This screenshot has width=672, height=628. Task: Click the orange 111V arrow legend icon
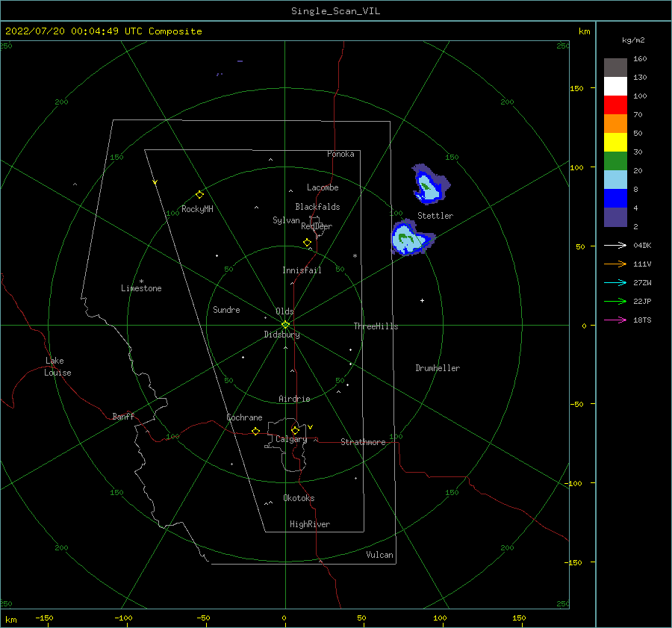[x=615, y=264]
